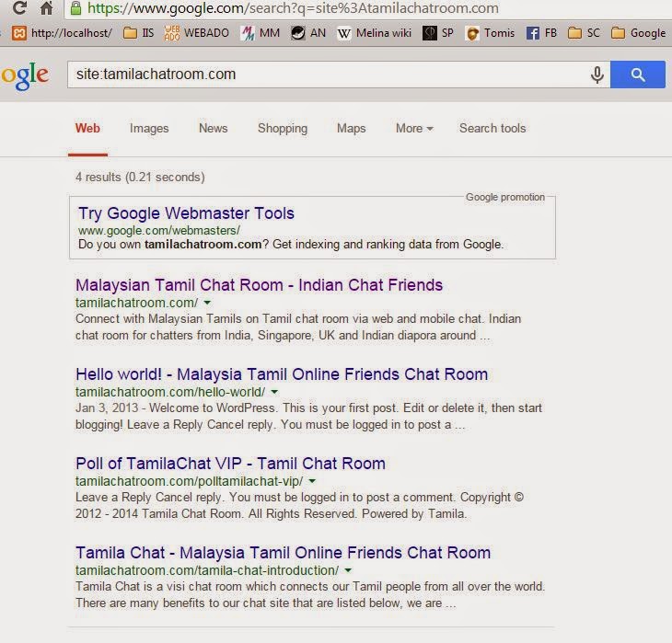672x643 pixels.
Task: Start voice search with the microphone icon
Action: [597, 75]
